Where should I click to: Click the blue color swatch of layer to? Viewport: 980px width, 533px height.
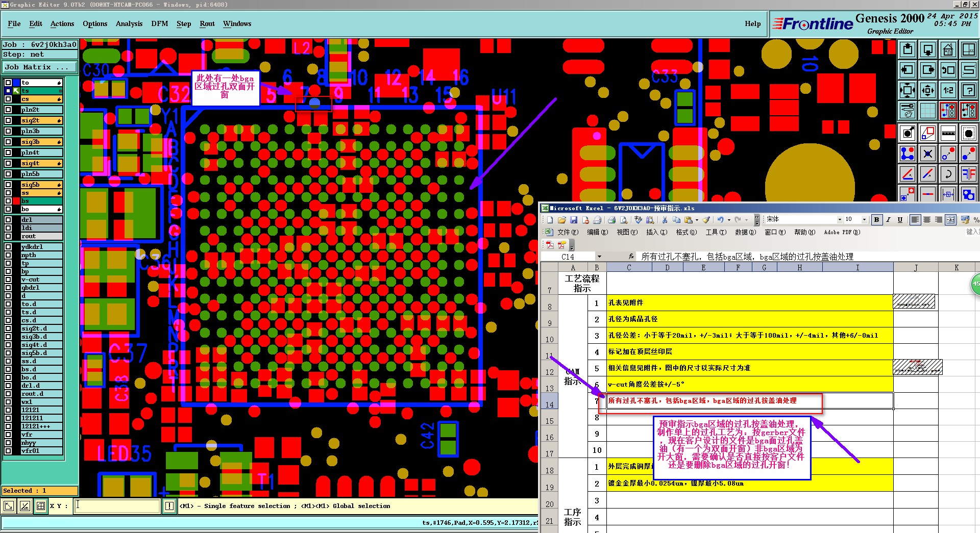(17, 83)
